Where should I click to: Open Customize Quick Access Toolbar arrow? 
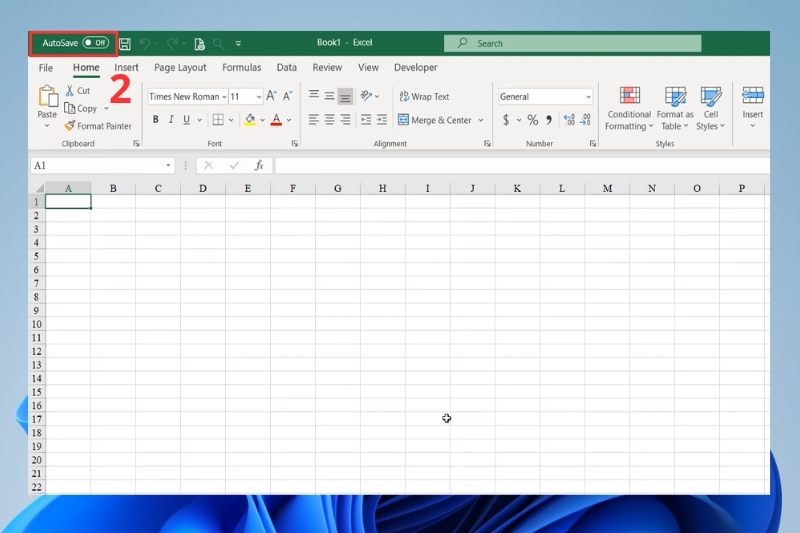point(238,44)
